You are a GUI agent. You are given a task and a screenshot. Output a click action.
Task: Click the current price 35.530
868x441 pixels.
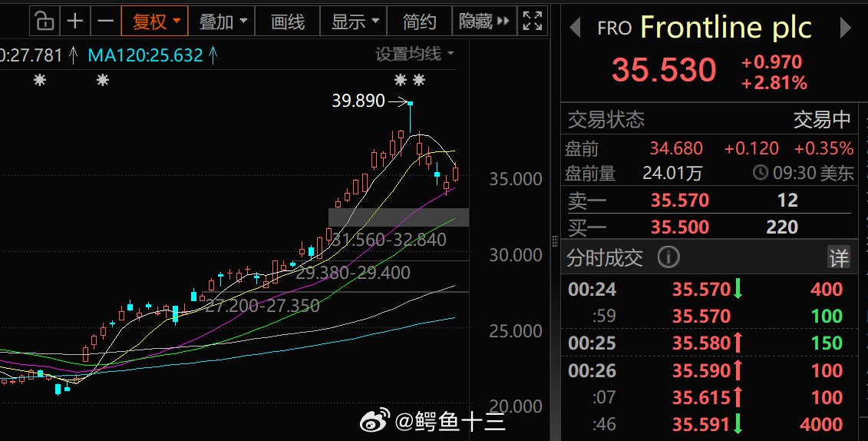pos(664,70)
